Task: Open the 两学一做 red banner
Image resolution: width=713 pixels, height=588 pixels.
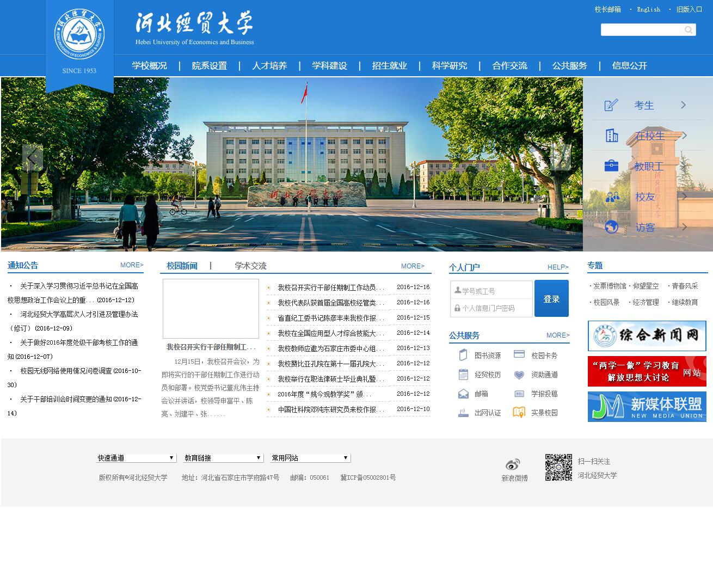Action: click(x=647, y=371)
